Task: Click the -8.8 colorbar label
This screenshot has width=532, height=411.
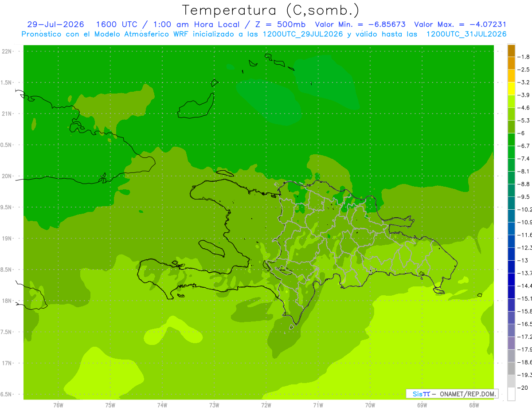Action: click(x=524, y=184)
